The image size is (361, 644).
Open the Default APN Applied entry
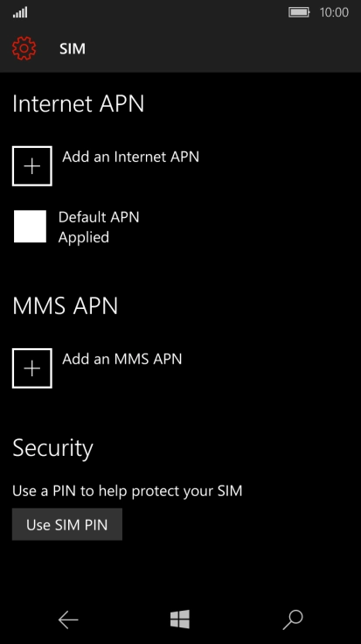tap(77, 227)
